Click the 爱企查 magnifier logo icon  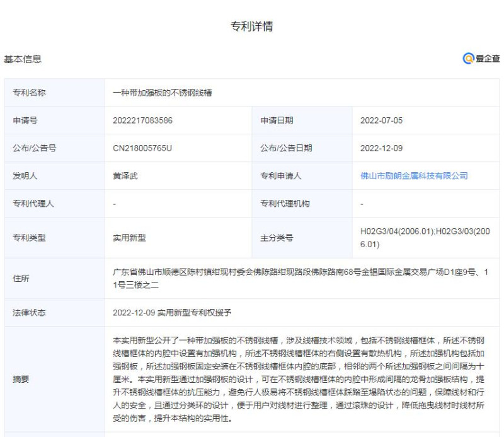(x=469, y=59)
